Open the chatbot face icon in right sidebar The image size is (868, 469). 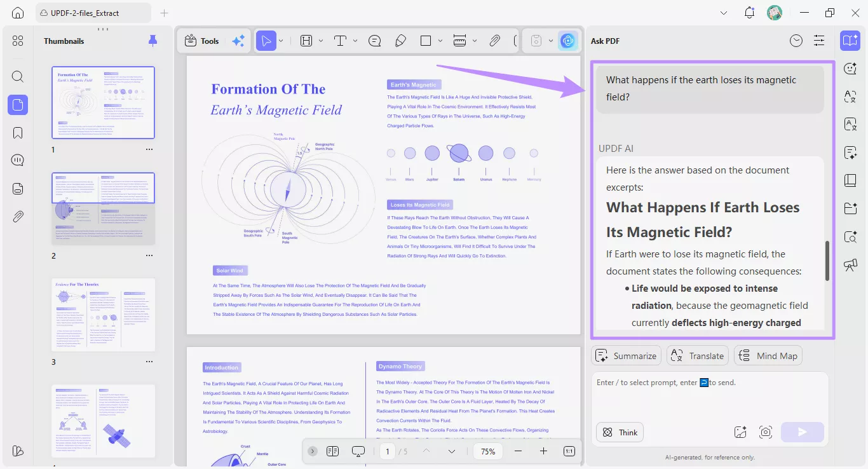850,69
